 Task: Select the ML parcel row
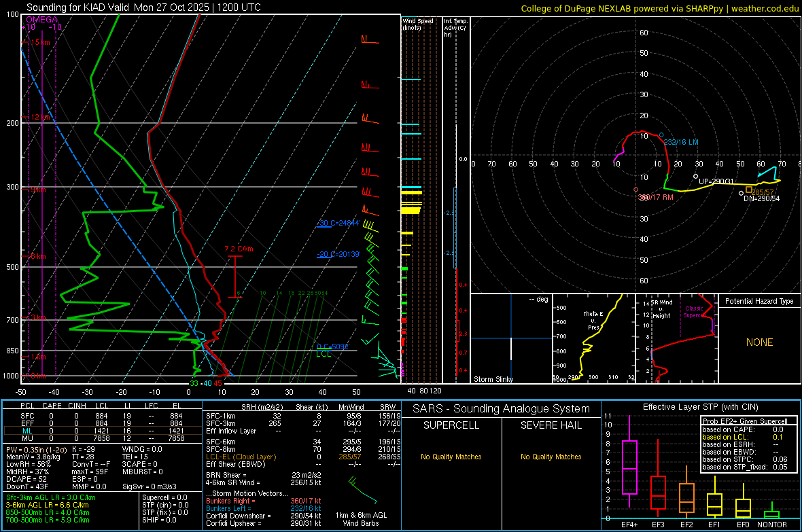point(103,431)
